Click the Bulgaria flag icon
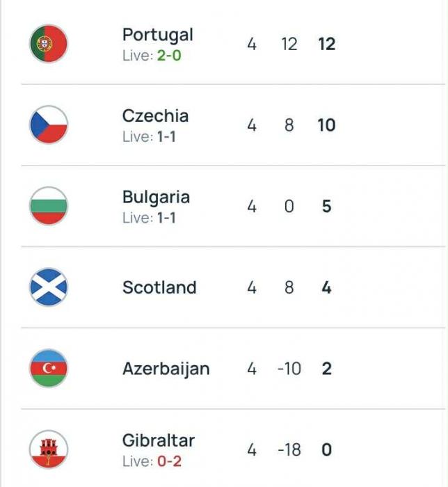 (x=48, y=206)
